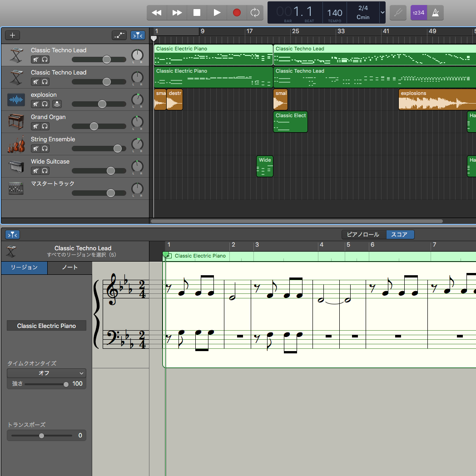Mute the String Ensemble track
Viewport: 476px width, 476px height.
[35, 149]
